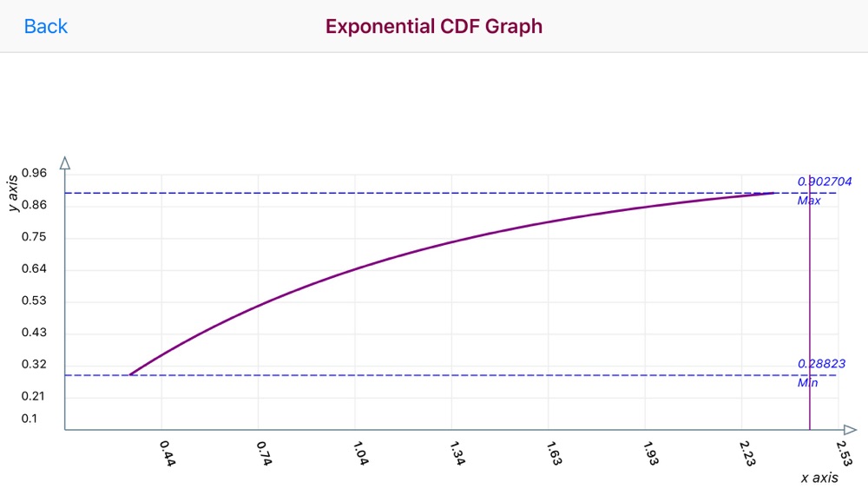Click the 0.44 x-axis tick label

(168, 453)
